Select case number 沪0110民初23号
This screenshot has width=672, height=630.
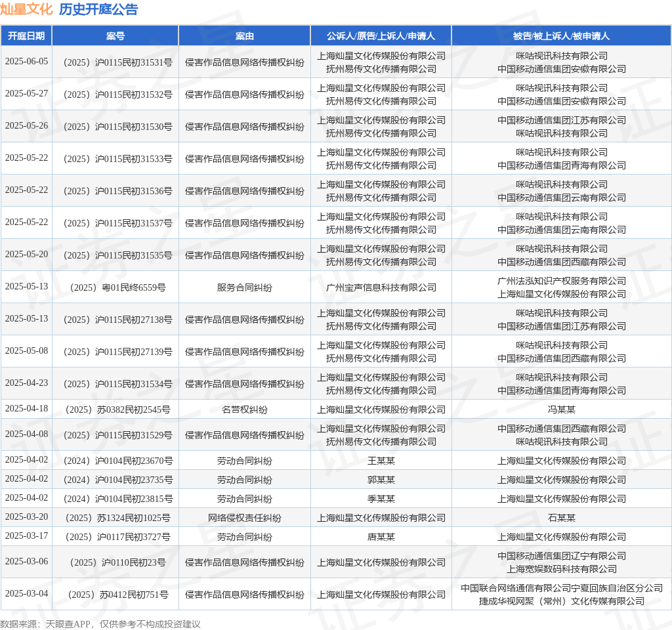click(118, 562)
